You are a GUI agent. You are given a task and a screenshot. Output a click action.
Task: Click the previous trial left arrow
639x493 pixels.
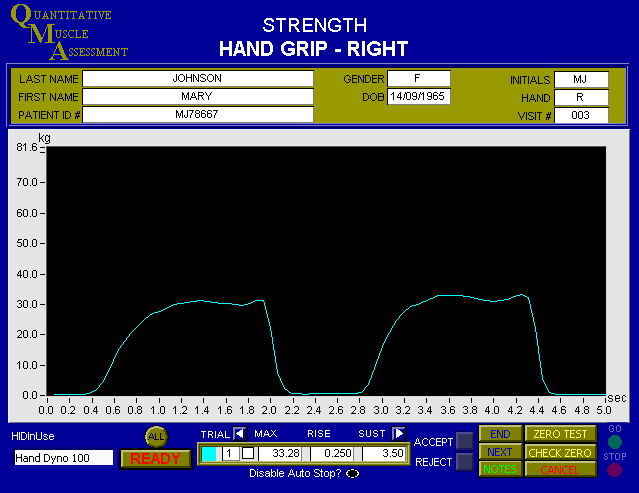click(x=239, y=433)
